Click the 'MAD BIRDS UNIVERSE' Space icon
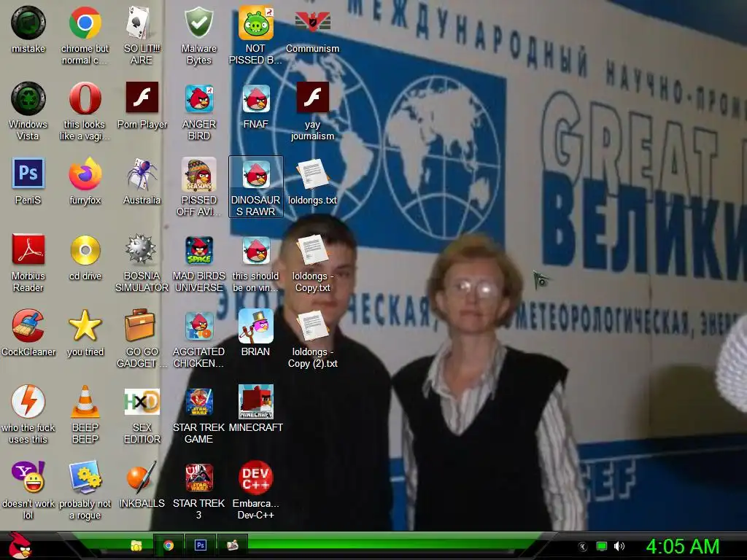Image resolution: width=747 pixels, height=560 pixels. point(198,249)
